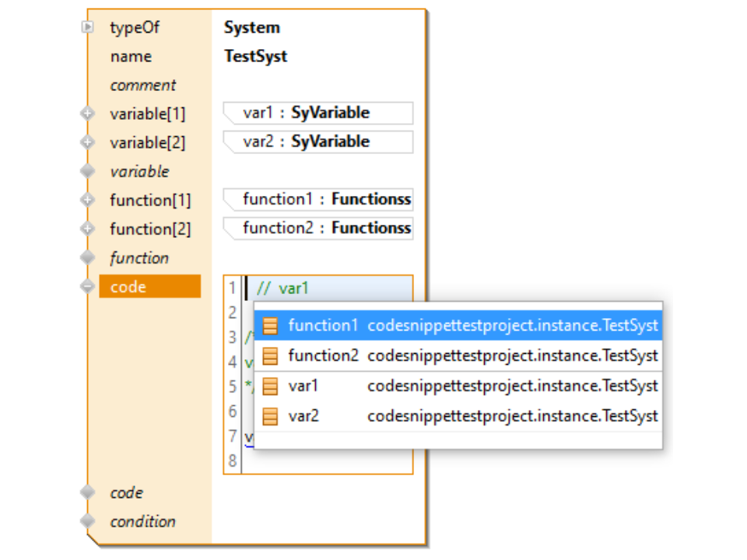
Task: Click the icon beside var2 autocomplete entry
Action: (x=270, y=416)
